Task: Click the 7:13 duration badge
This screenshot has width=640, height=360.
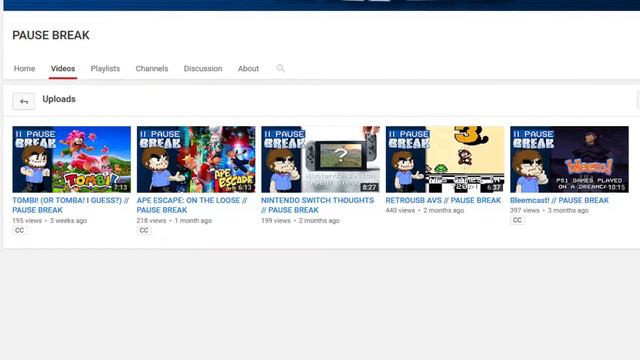Action: click(x=120, y=187)
